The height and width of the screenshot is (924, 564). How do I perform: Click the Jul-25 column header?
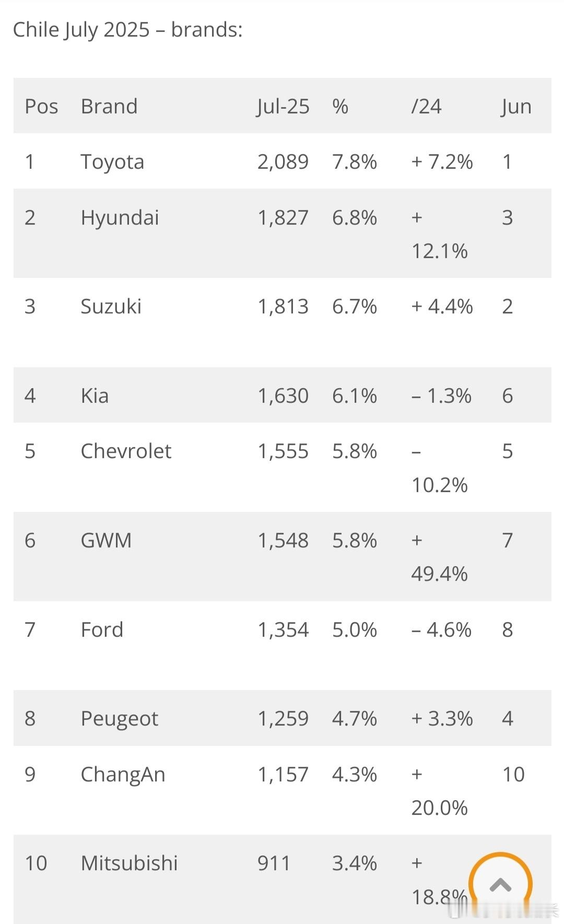click(x=283, y=107)
